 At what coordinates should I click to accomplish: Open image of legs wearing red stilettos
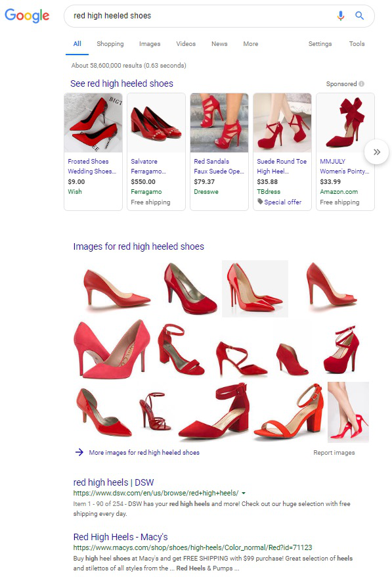[348, 412]
